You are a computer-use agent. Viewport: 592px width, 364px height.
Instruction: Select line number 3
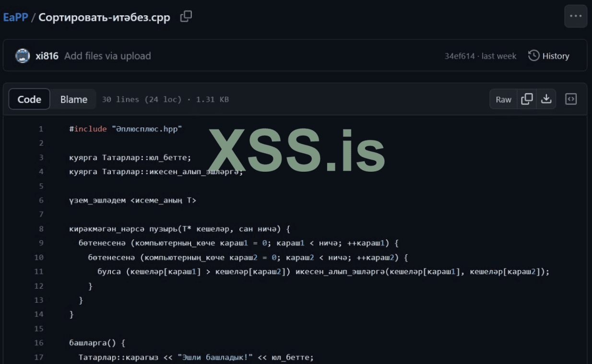(41, 157)
